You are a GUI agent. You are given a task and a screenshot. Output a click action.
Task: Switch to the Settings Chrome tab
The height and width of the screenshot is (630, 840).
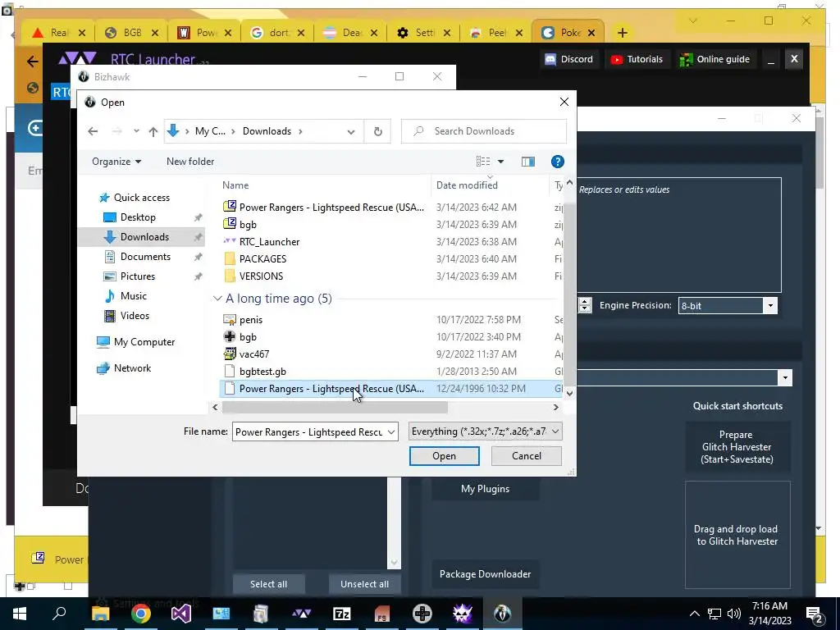(x=423, y=33)
